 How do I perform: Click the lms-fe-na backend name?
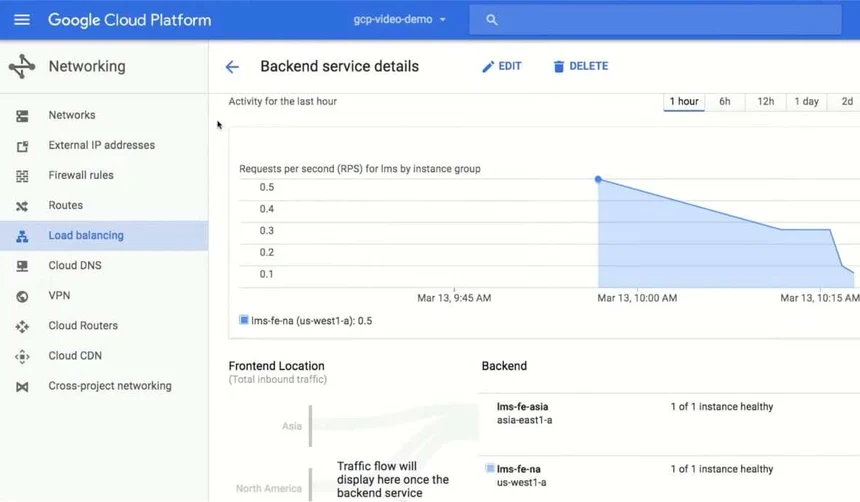[518, 470]
